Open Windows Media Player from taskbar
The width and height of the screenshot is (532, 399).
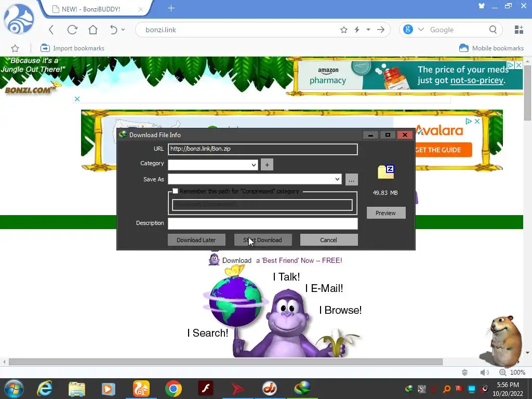tap(108, 389)
